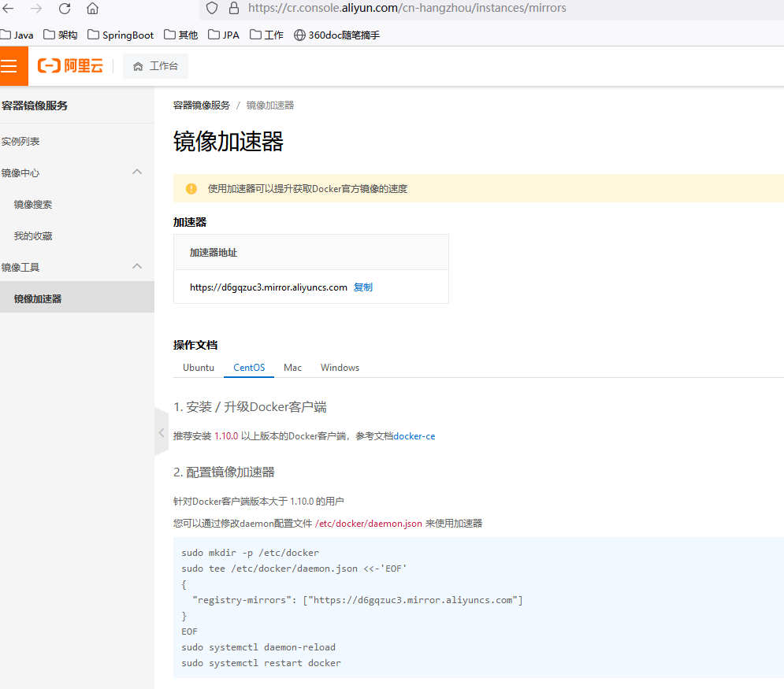This screenshot has width=784, height=689.
Task: Collapse the 镜像工具 section chevron
Action: click(137, 266)
